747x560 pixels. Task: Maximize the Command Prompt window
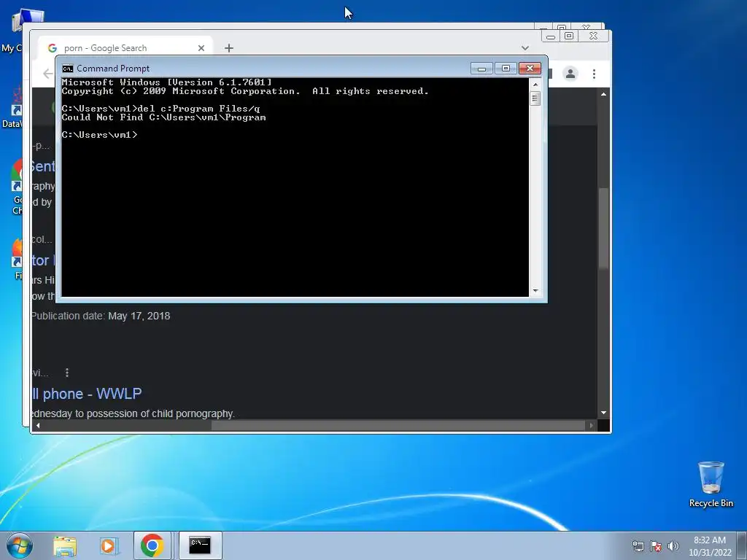[506, 69]
